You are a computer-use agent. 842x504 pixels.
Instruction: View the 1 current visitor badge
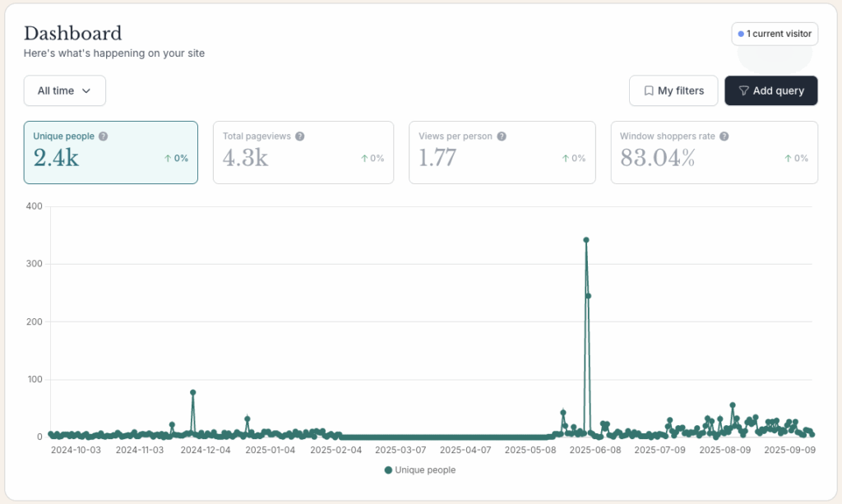click(775, 34)
